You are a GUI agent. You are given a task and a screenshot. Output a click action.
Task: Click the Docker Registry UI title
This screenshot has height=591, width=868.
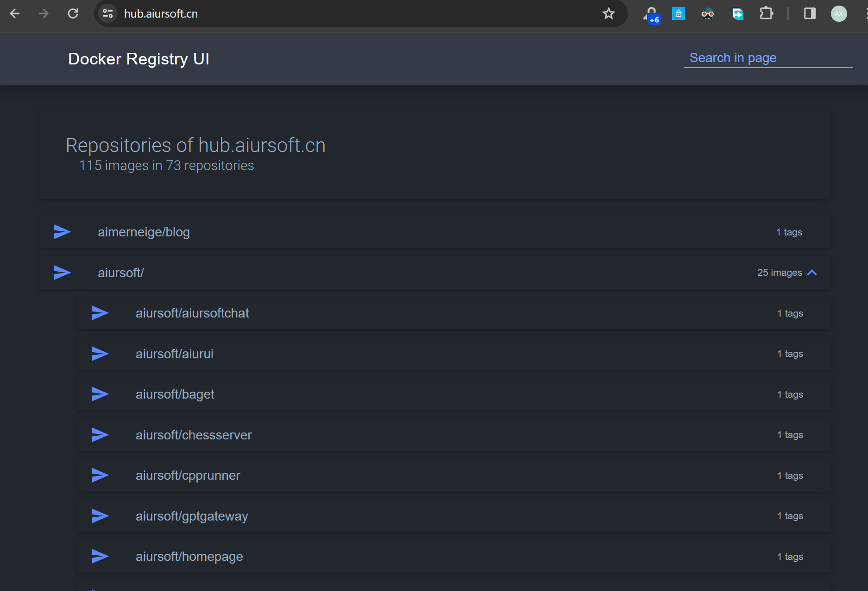tap(138, 59)
